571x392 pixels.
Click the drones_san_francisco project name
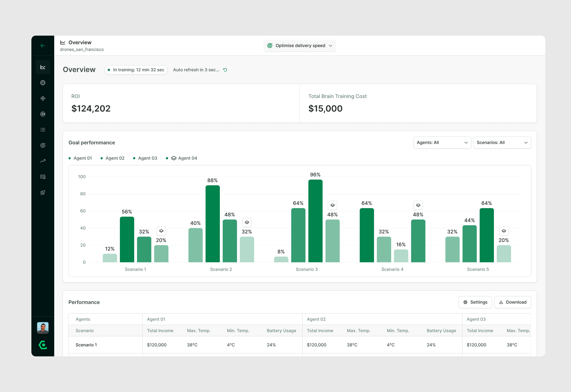[x=82, y=50]
